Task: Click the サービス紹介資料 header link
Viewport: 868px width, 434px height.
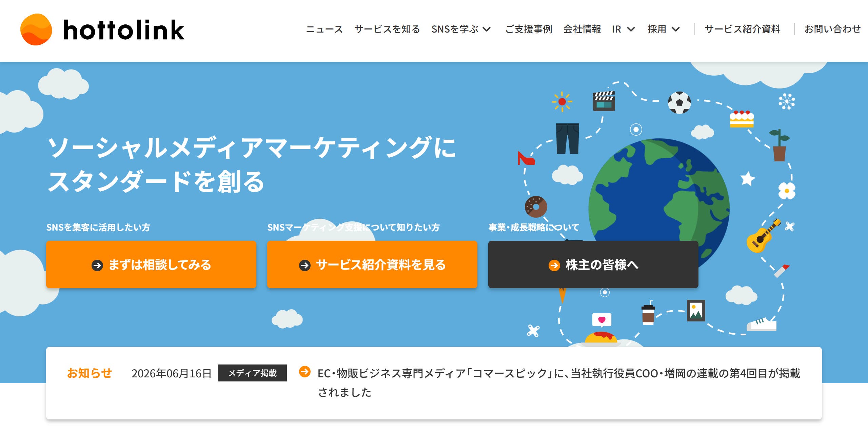Action: 743,29
